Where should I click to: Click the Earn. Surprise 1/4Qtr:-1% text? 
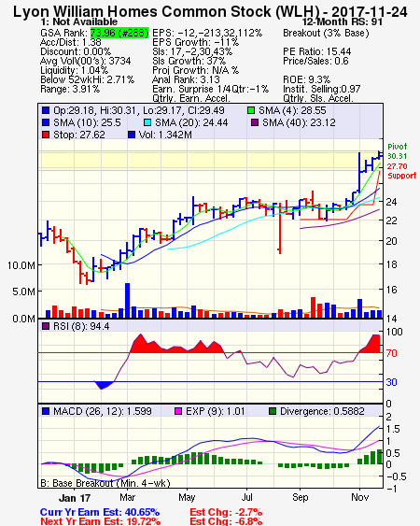point(211,90)
